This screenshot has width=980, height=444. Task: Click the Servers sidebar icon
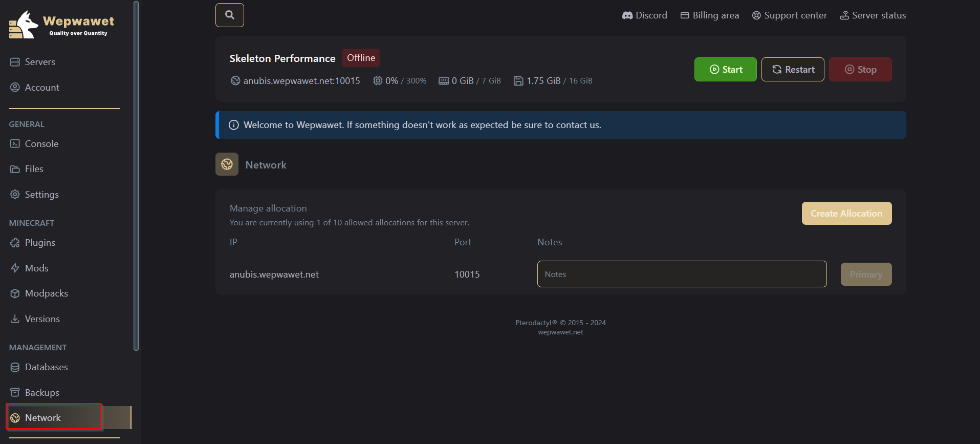[15, 62]
